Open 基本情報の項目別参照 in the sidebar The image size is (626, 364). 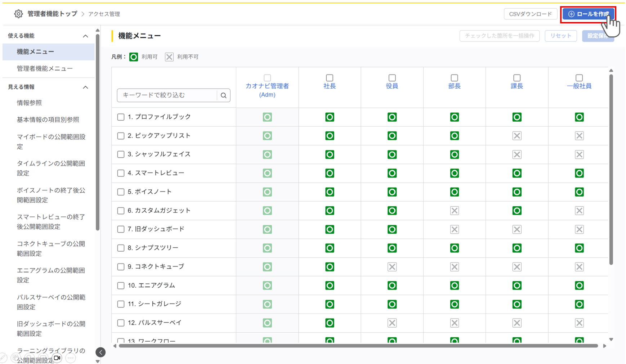click(48, 120)
